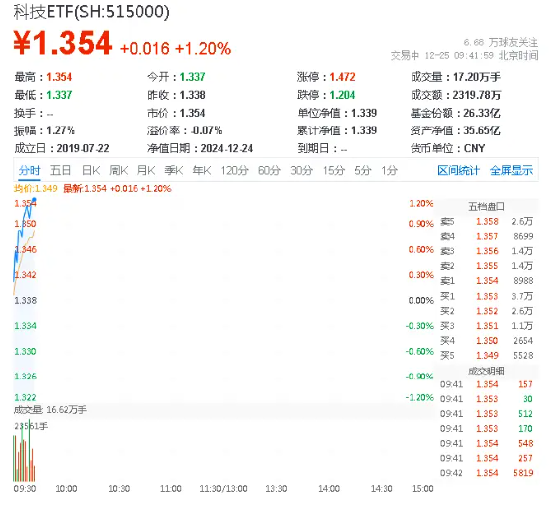Select the 买4 order row at 1.350
The height and width of the screenshot is (505, 550).
487,341
